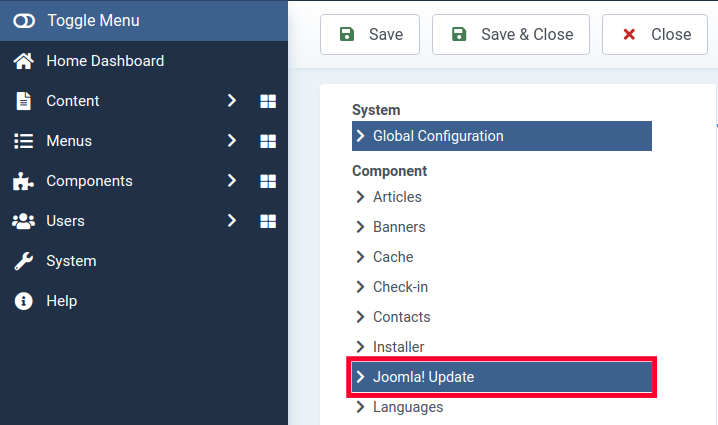Expand the Users submenu chevron
Screen dimensions: 718x425
pos(231,221)
